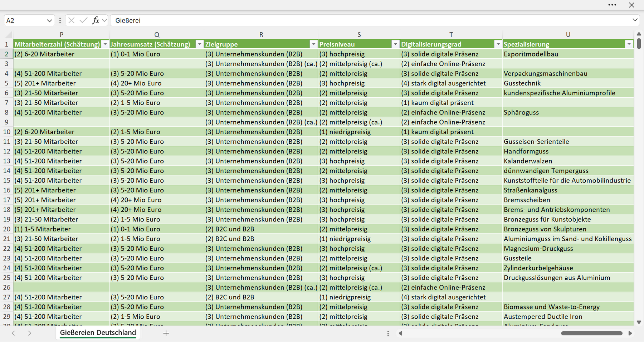
Task: Go to next sheet arrow
Action: 29,333
